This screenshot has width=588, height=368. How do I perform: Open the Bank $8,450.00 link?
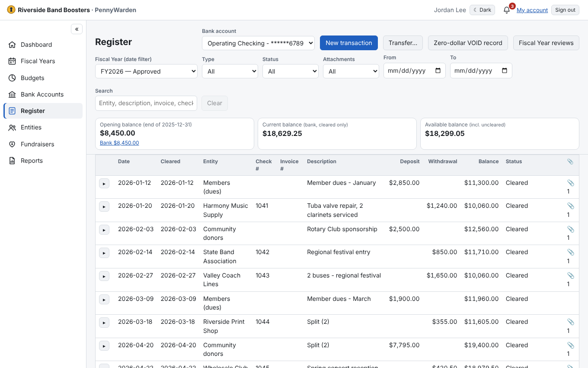click(x=119, y=143)
